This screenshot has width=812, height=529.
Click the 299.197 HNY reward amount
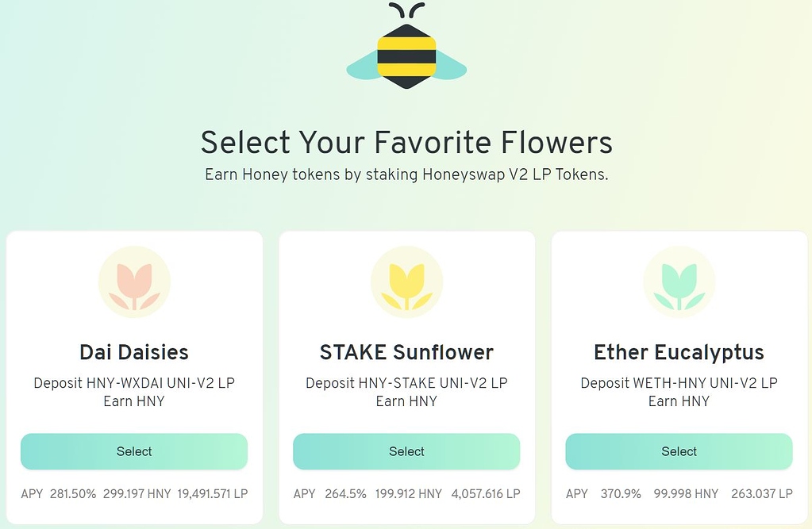point(137,494)
